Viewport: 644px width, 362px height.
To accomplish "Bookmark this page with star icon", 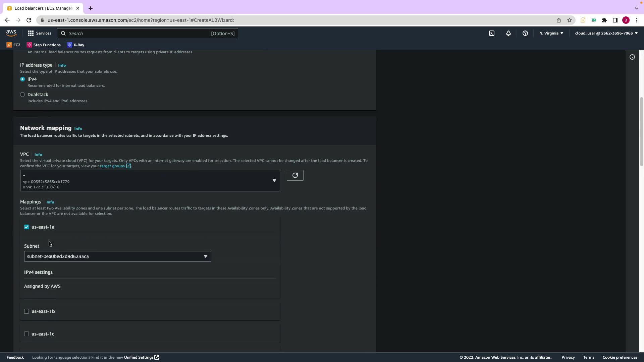I will pyautogui.click(x=569, y=20).
